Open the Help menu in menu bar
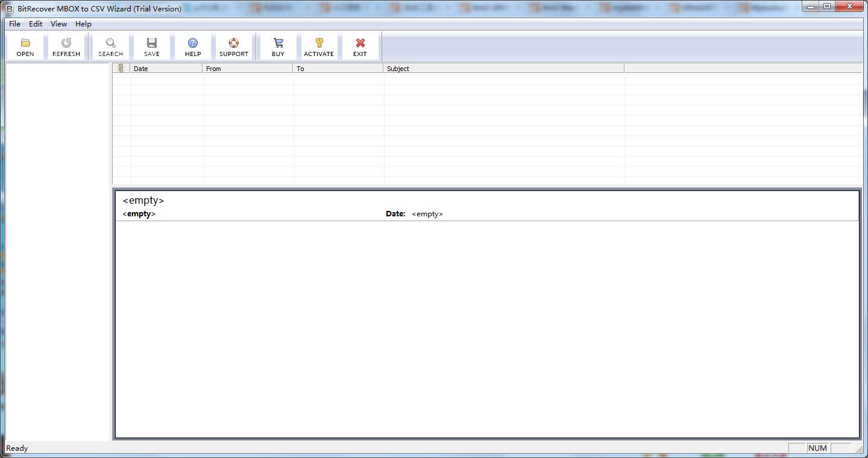 (x=83, y=24)
